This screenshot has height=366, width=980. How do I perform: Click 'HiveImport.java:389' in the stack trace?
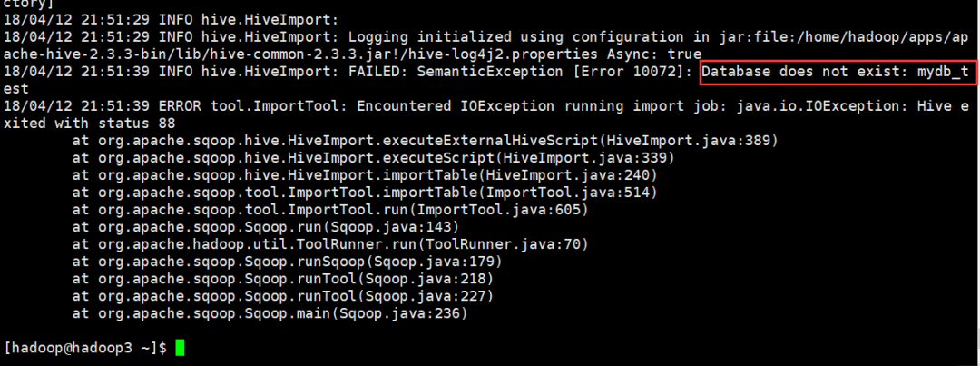tap(689, 141)
